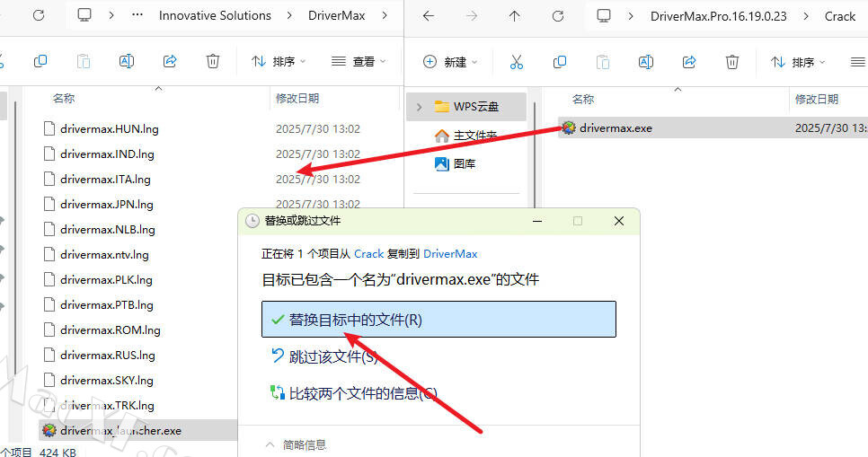The image size is (868, 457).
Task: Open 排序 sort dropdown in left window
Action: pyautogui.click(x=279, y=61)
